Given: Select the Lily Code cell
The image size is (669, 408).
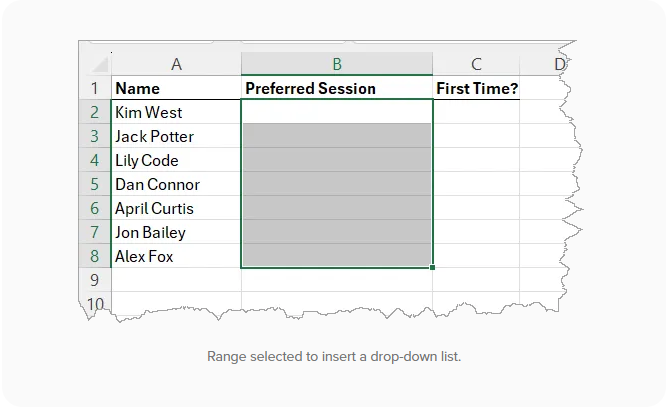Looking at the screenshot, I should pos(176,161).
